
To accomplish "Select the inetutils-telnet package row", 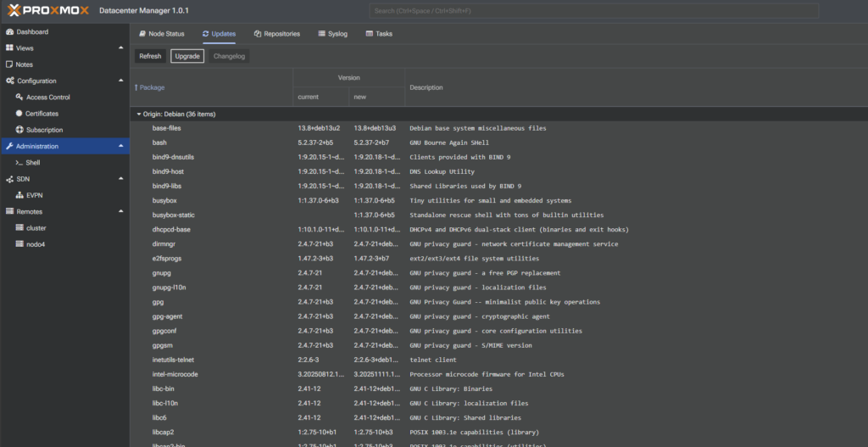I will [x=498, y=360].
